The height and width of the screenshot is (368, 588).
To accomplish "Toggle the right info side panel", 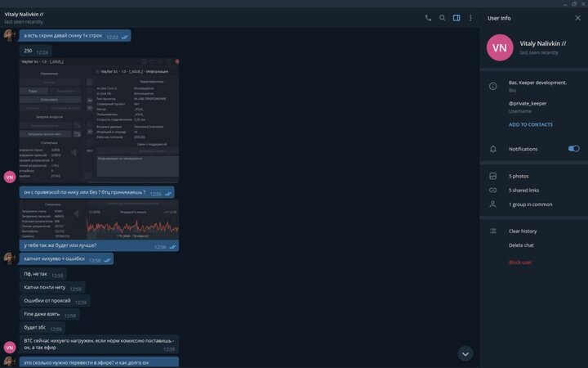I will click(457, 17).
